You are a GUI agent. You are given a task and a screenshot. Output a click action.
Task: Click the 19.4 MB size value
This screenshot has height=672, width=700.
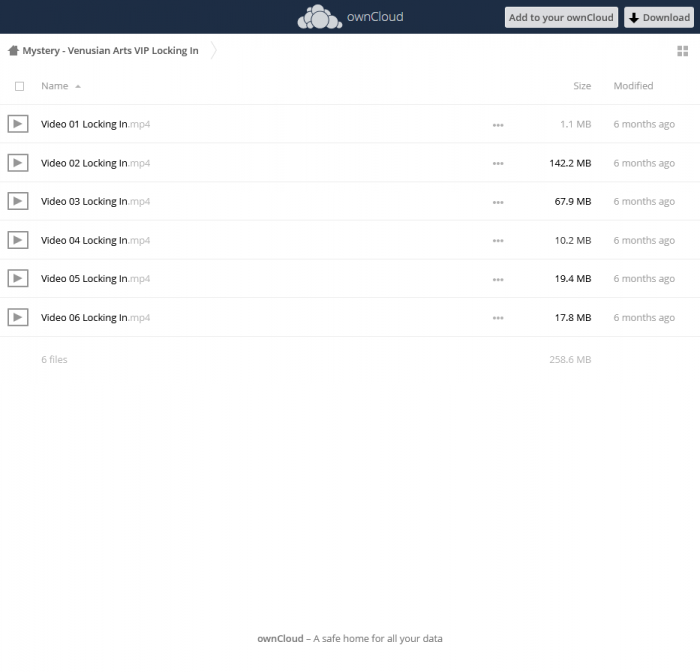573,279
